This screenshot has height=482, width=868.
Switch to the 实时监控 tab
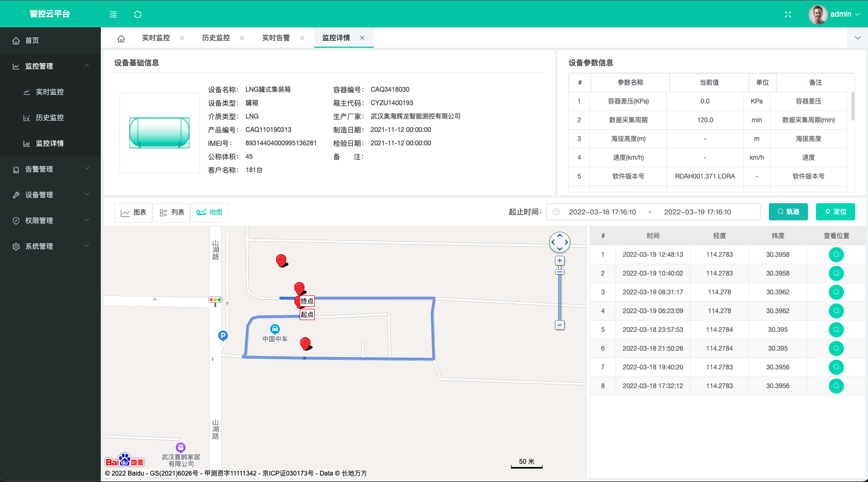point(156,38)
